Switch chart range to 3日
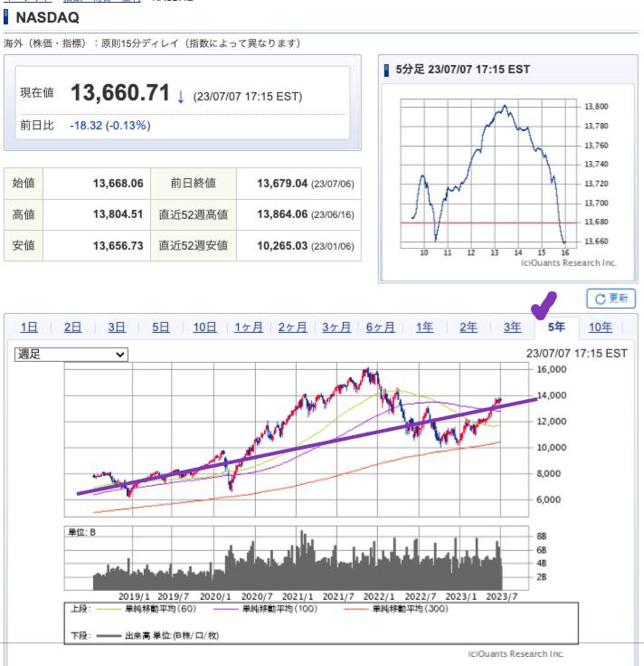The image size is (644, 666). [117, 328]
